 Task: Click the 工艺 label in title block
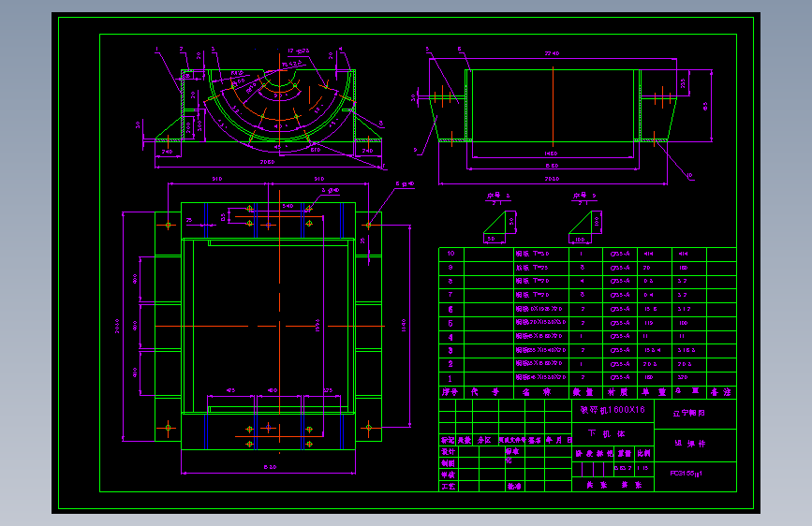click(x=448, y=487)
